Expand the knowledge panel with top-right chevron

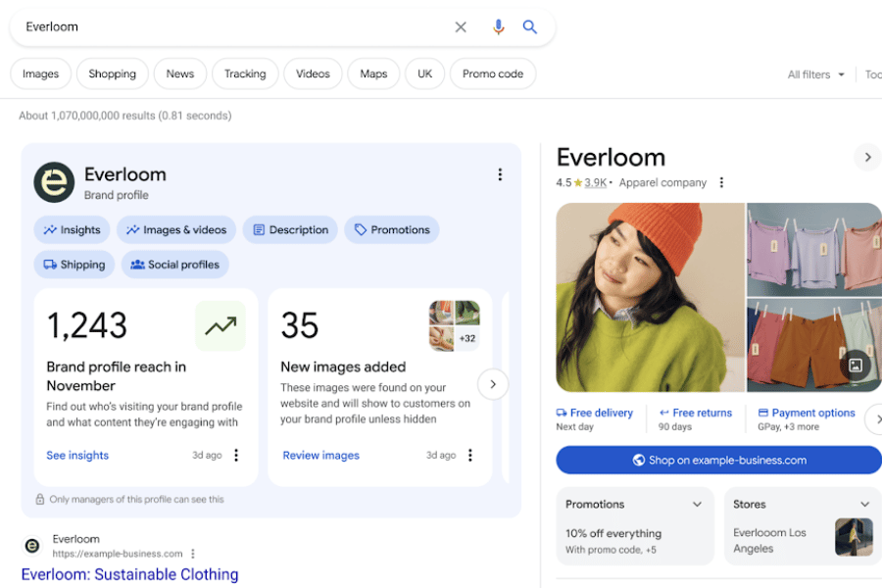[x=867, y=158]
